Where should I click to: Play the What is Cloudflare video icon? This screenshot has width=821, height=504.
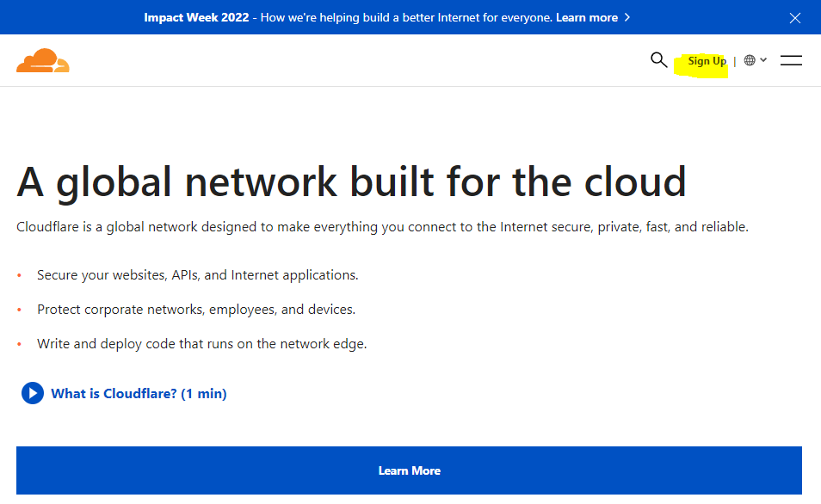click(33, 394)
